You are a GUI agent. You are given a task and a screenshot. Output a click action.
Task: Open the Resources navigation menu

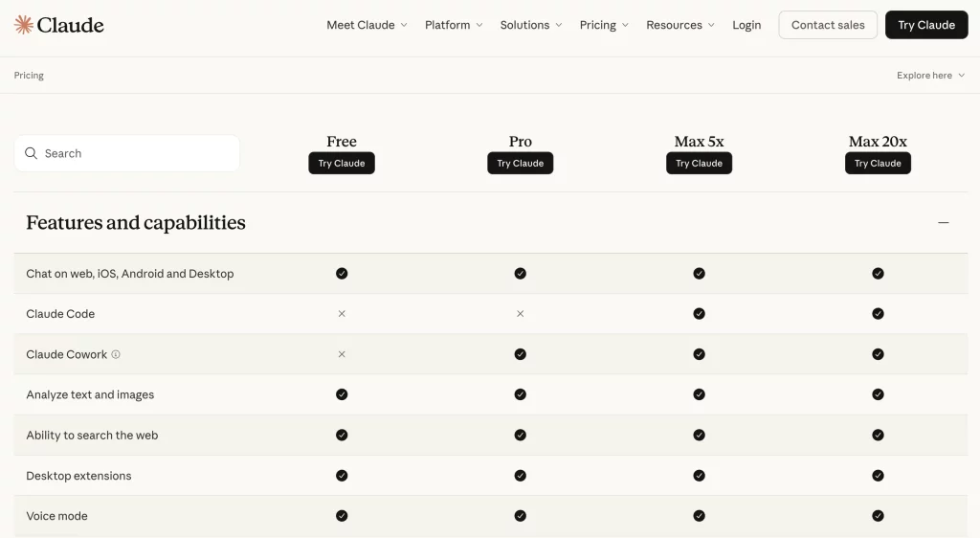(679, 25)
